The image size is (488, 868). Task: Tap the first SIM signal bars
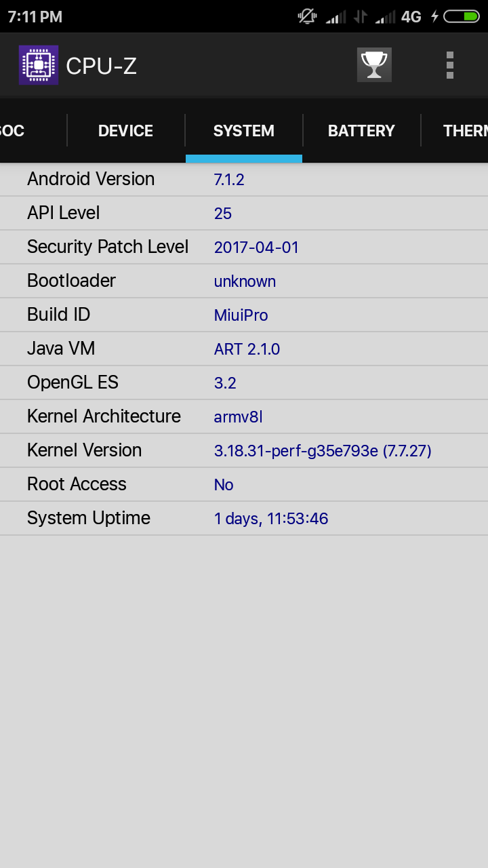click(x=336, y=17)
